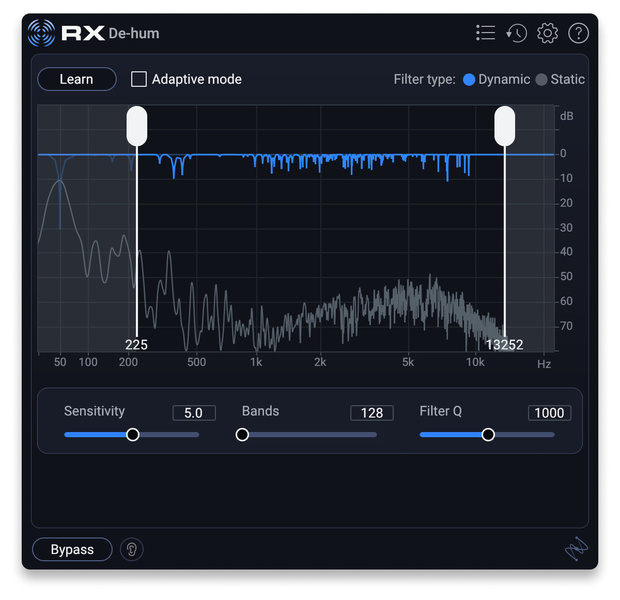Click the Sensitivity slider handle
This screenshot has height=600, width=620.
[x=132, y=435]
